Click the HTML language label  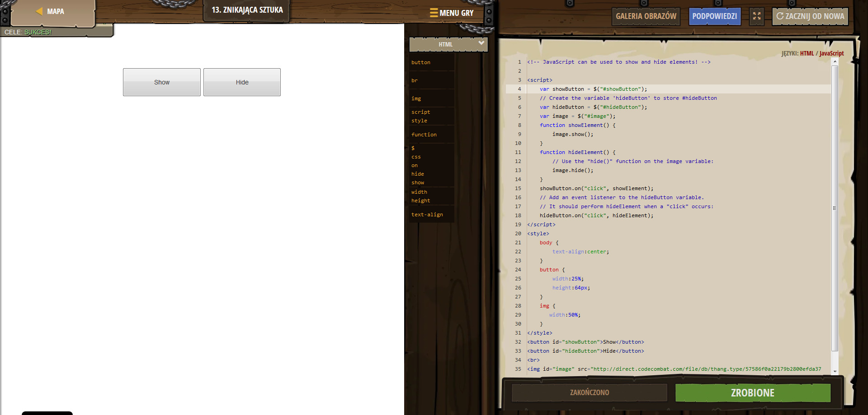point(807,53)
